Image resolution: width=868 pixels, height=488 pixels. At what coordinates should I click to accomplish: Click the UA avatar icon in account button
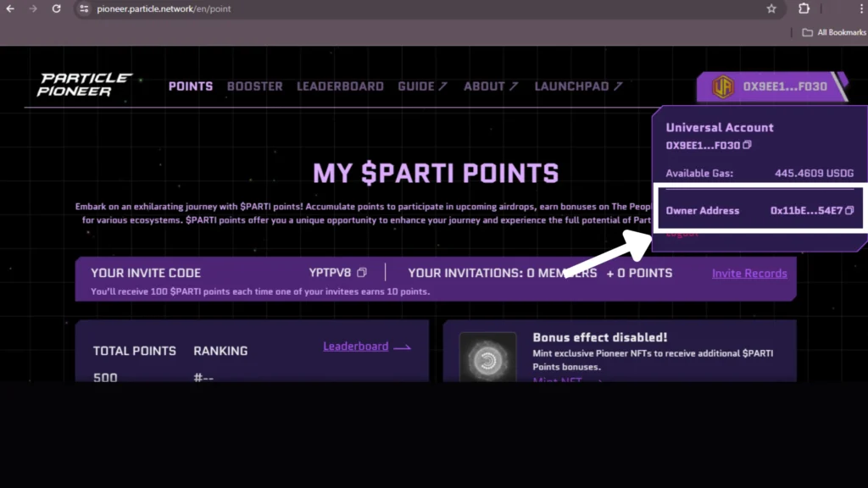(723, 87)
